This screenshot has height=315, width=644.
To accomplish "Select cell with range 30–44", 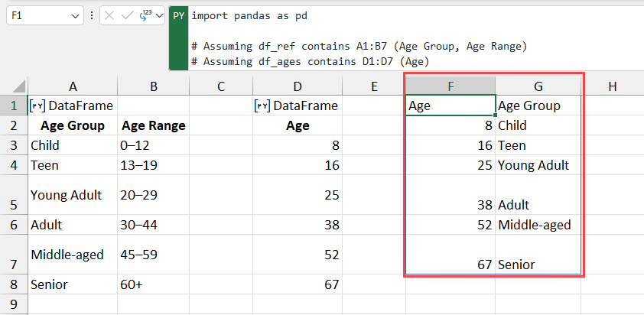I will tap(153, 225).
